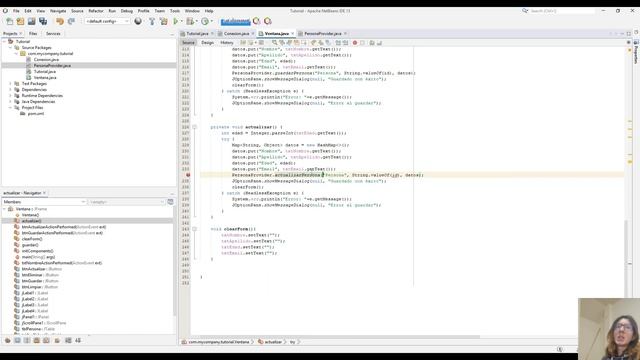Screen dimensions: 640x360
Task: Open the Run Project dropdown arrow
Action: point(182,21)
